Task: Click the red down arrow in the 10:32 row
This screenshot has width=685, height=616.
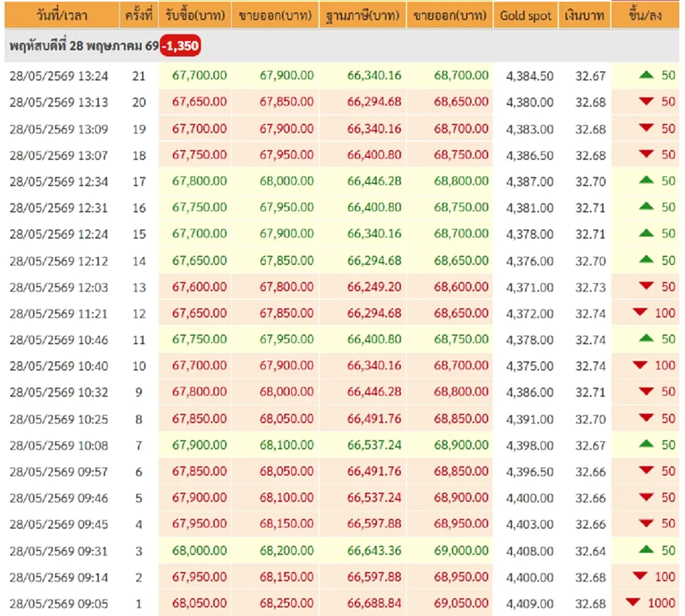Action: point(646,391)
